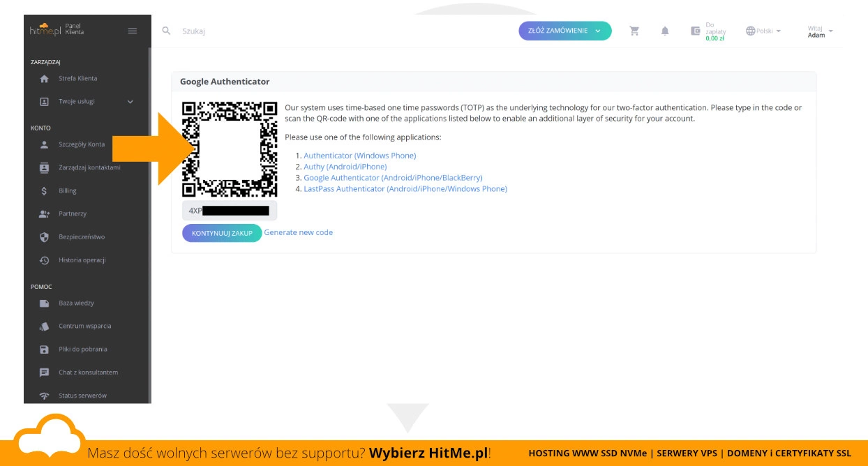Click the Status serwerów wifi icon

[x=45, y=396]
